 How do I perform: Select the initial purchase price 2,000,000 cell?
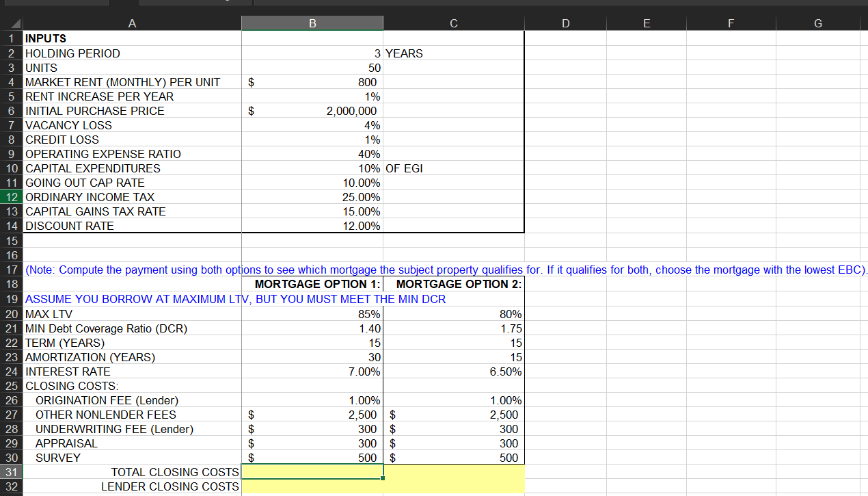click(x=312, y=111)
